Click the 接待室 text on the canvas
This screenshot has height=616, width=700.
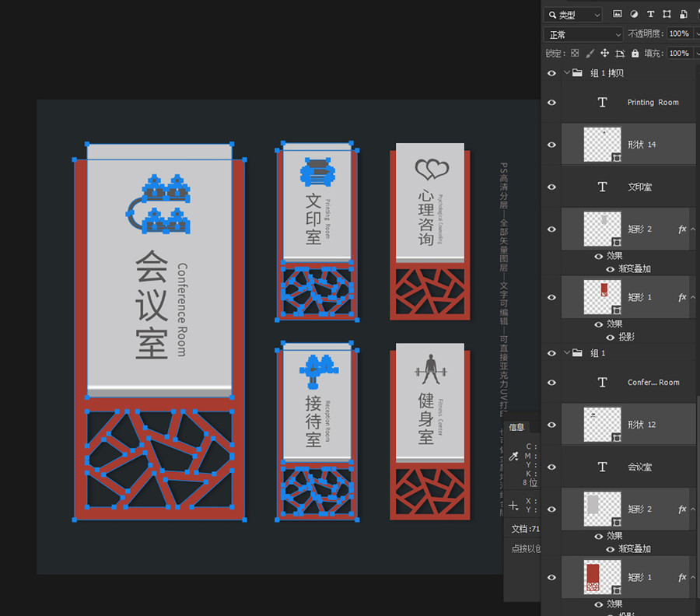click(x=313, y=421)
